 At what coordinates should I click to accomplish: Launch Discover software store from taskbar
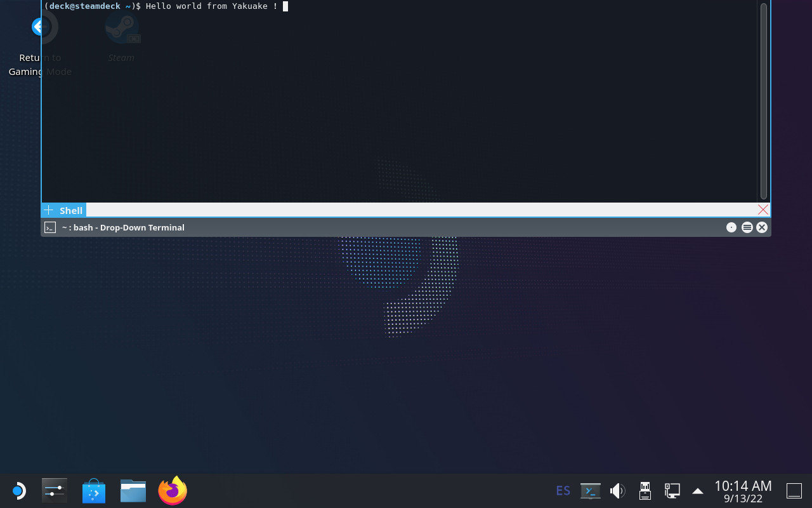[94, 491]
